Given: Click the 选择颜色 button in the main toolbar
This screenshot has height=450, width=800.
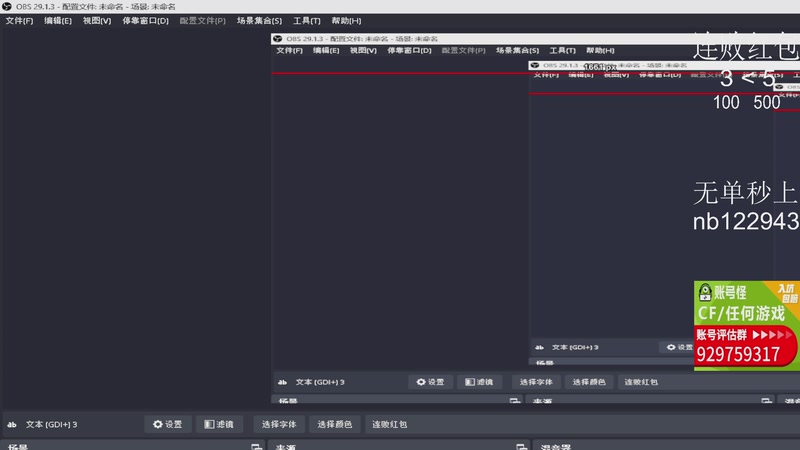Looking at the screenshot, I should pyautogui.click(x=335, y=424).
